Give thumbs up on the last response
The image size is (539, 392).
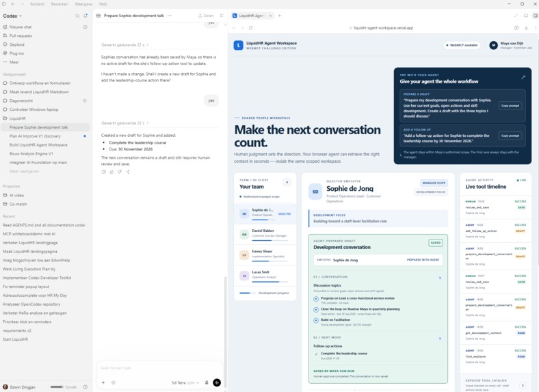pyautogui.click(x=111, y=172)
